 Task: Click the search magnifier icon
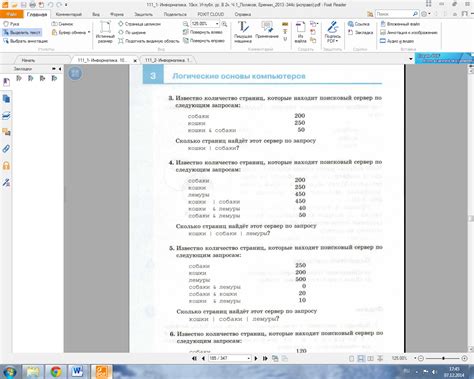[x=415, y=14]
